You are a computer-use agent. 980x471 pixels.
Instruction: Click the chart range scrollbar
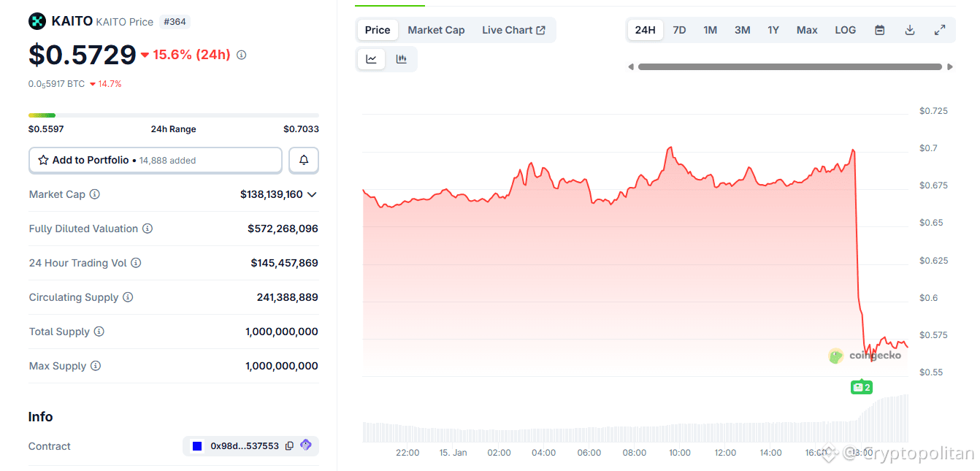tap(789, 66)
